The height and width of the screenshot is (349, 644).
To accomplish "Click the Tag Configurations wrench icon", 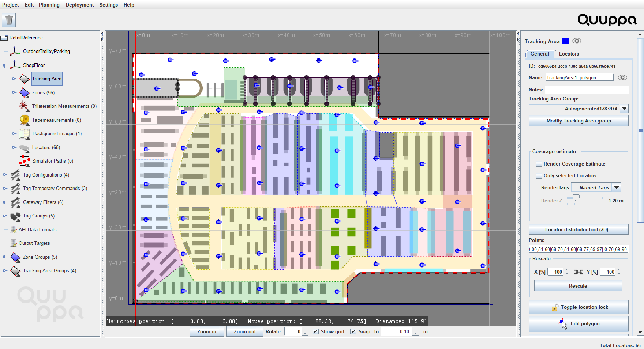I will pyautogui.click(x=15, y=175).
